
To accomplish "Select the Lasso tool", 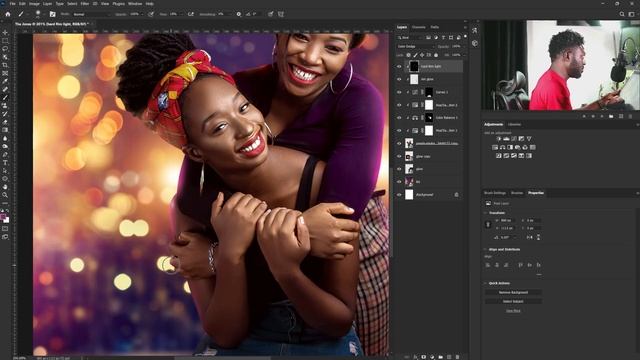I will coord(5,49).
